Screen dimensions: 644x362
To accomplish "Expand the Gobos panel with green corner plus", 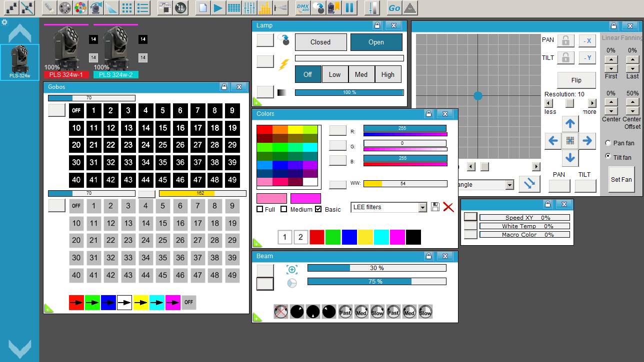I will point(48,309).
